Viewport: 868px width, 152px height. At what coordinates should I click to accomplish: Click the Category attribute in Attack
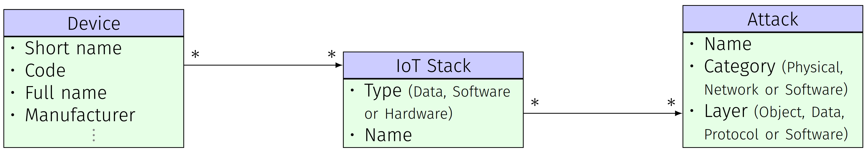point(739,67)
